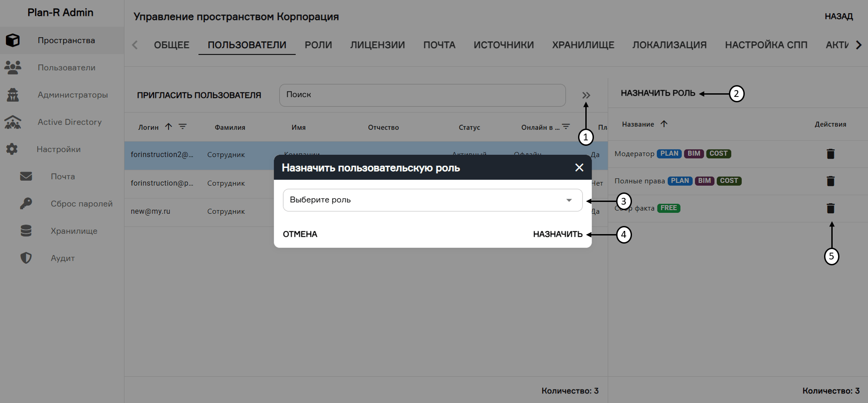868x403 pixels.
Task: Open Администраторы from the sidebar
Action: (x=72, y=95)
